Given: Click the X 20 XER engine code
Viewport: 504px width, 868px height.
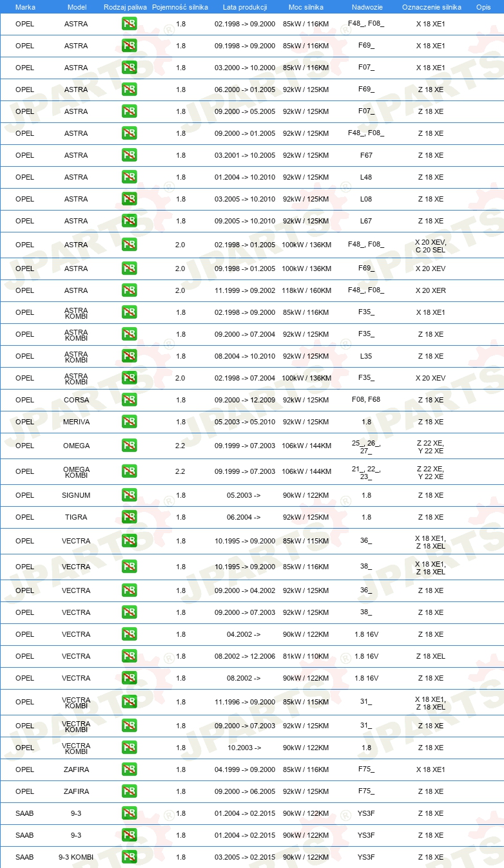Looking at the screenshot, I should (431, 290).
